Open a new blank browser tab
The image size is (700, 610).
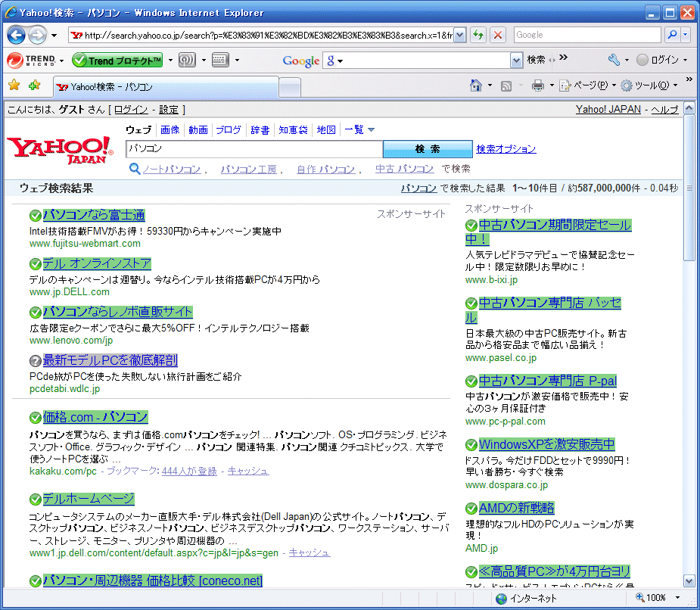coord(290,87)
